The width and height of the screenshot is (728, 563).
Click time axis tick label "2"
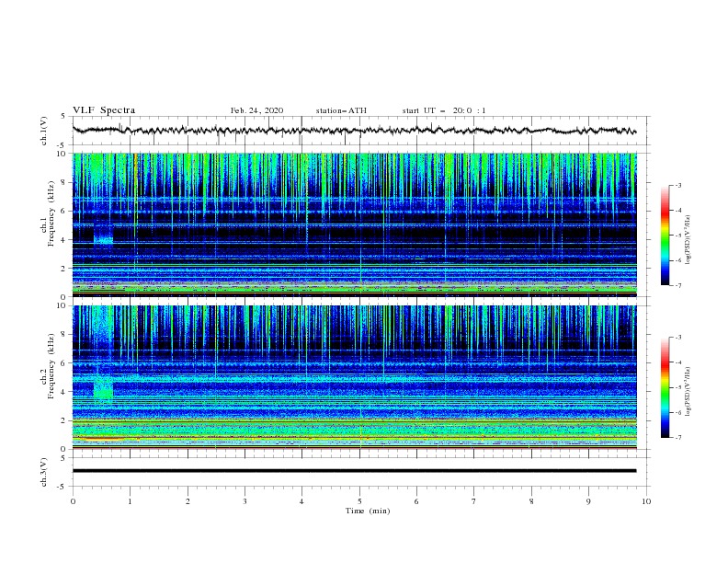tap(188, 501)
